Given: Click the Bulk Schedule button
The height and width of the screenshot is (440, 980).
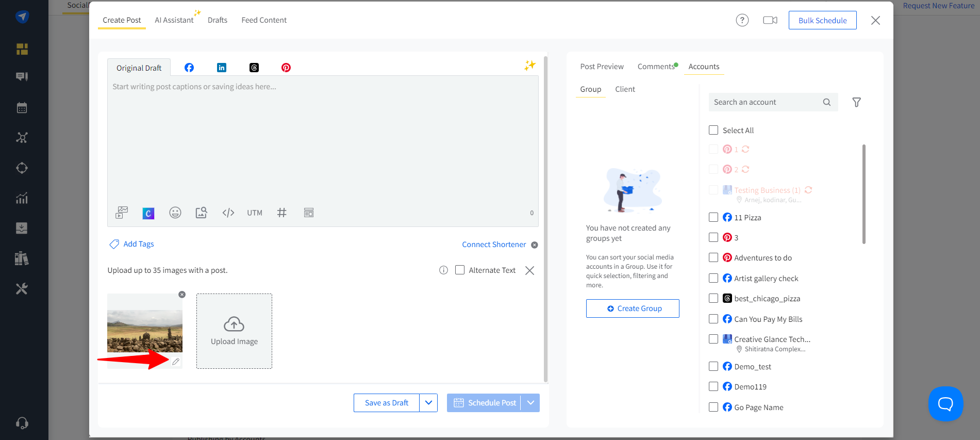Looking at the screenshot, I should [x=822, y=20].
